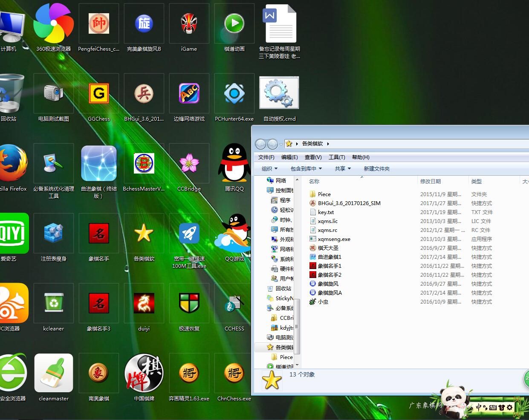Viewport: 529px width, 420px height.
Task: Open 中国棋牌 desktop icon
Action: tap(144, 378)
